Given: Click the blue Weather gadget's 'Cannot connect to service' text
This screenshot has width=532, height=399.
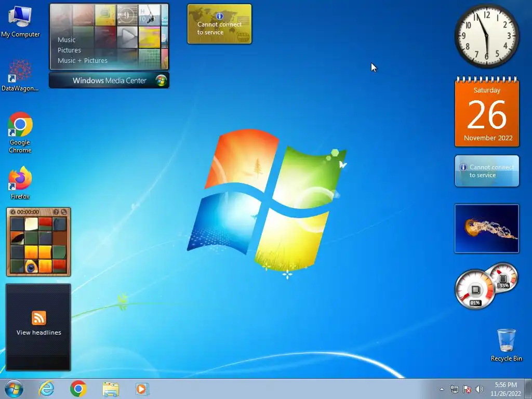Looking at the screenshot, I should coord(491,171).
